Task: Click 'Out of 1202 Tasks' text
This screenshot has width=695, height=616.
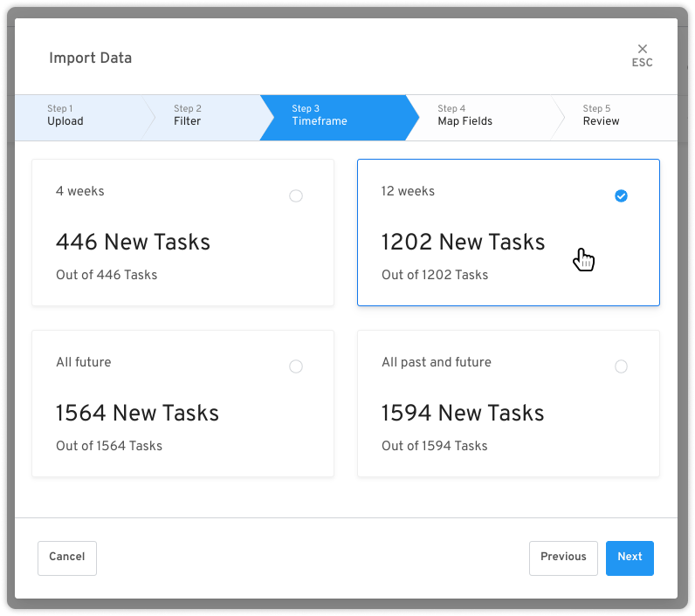Action: click(x=435, y=275)
